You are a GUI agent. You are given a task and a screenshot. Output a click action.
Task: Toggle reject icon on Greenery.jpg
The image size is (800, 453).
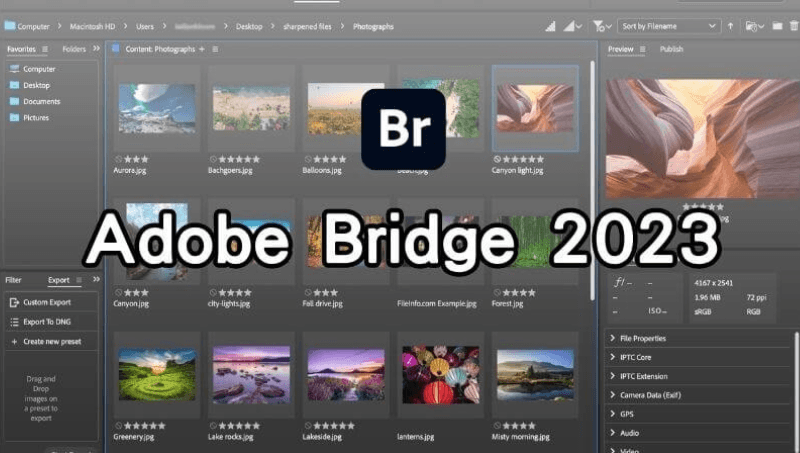(x=118, y=425)
